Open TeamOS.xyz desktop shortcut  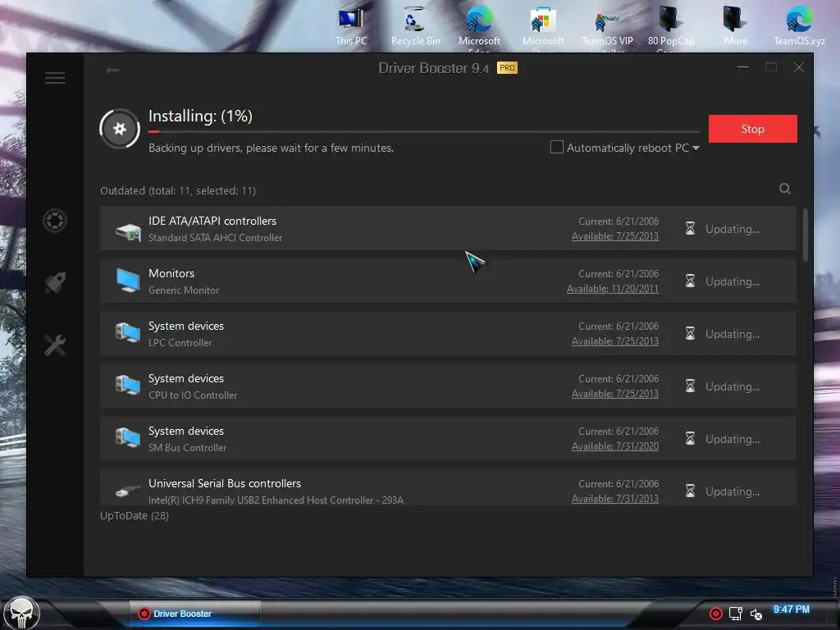[x=799, y=27]
